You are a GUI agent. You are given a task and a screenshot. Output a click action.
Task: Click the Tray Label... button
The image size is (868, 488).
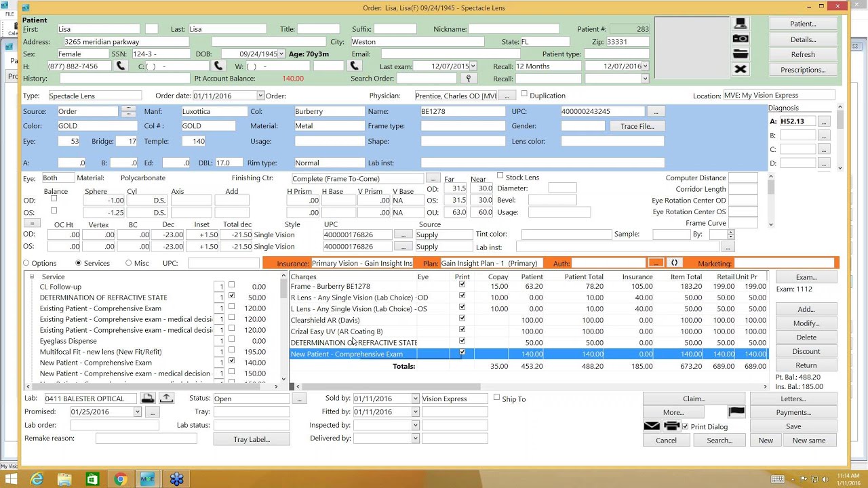(x=252, y=439)
